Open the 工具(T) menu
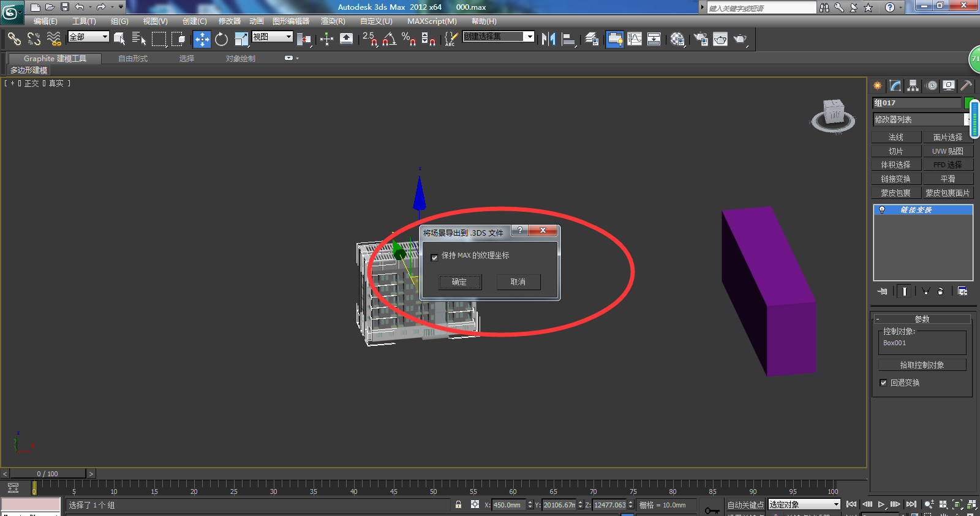 (x=84, y=21)
